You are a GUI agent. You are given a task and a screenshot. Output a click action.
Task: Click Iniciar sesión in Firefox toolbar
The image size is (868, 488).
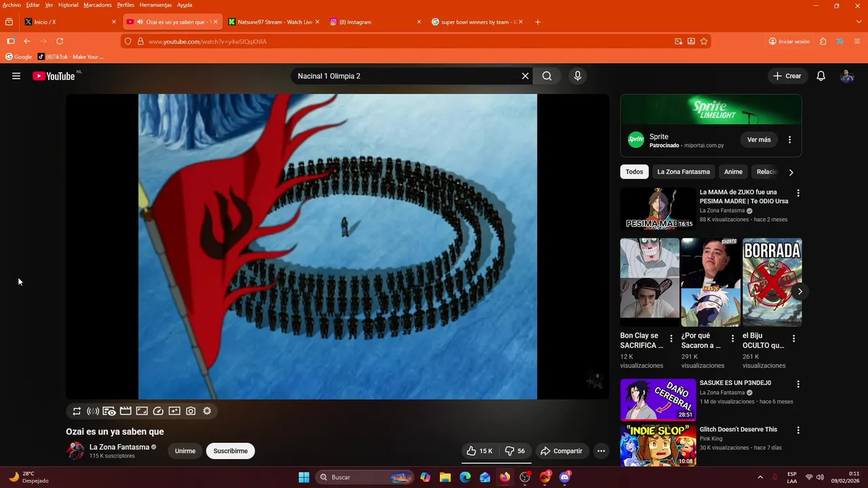tap(789, 41)
